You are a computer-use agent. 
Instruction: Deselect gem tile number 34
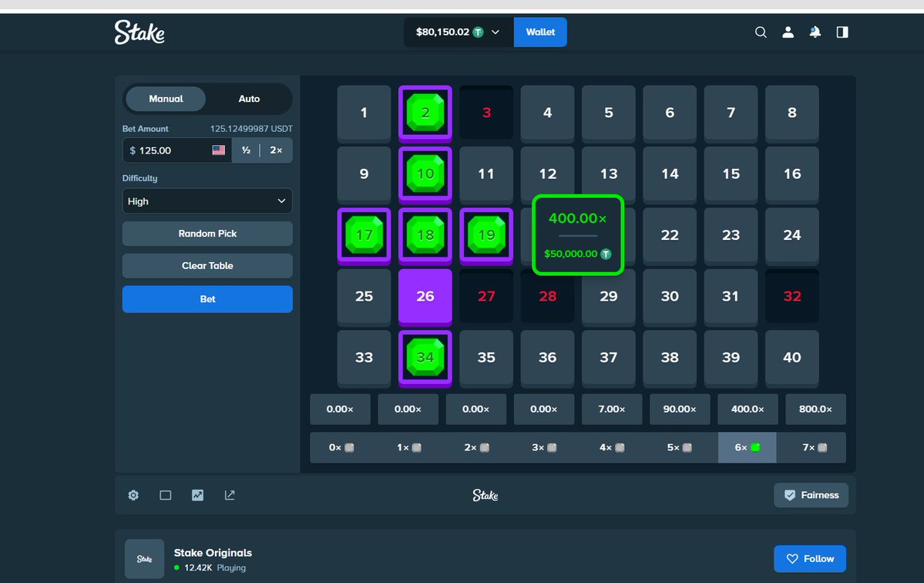425,358
